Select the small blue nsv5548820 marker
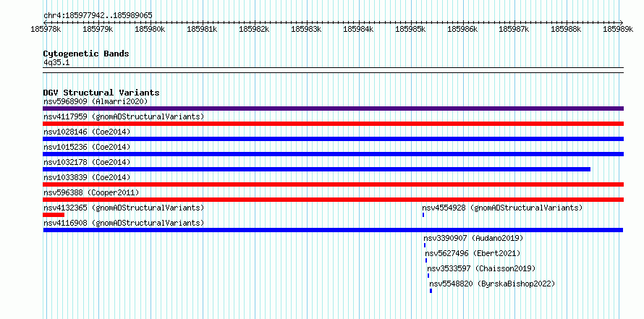This screenshot has width=644, height=319. [x=431, y=291]
